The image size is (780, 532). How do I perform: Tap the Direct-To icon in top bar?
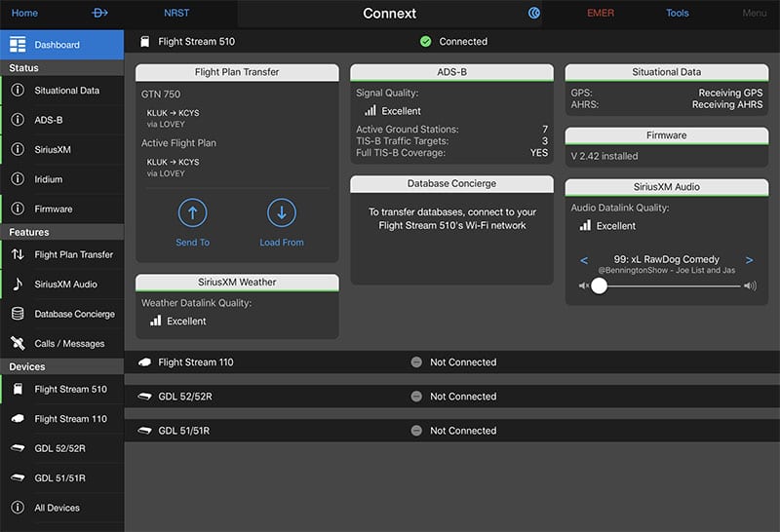point(99,13)
